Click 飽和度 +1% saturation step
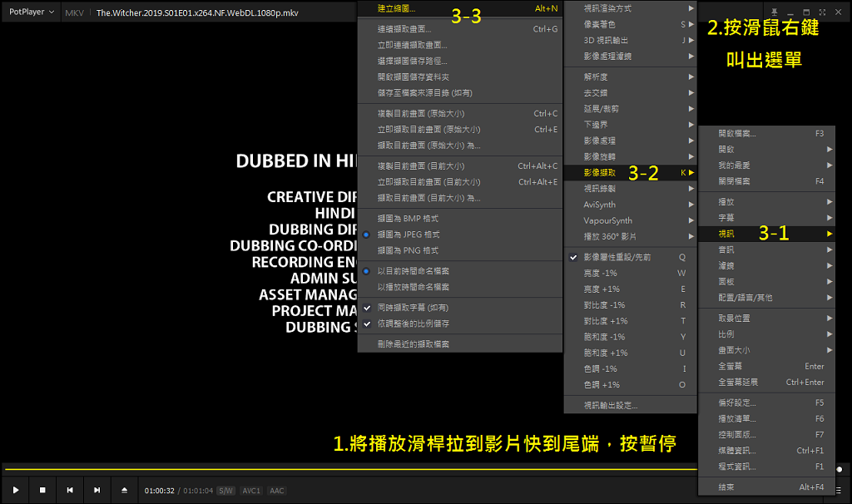Screen dimensions: 852x504 [x=631, y=353]
